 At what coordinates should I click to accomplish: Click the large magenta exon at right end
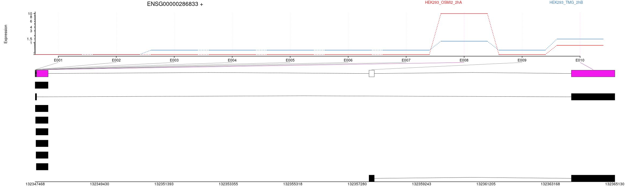(x=593, y=74)
